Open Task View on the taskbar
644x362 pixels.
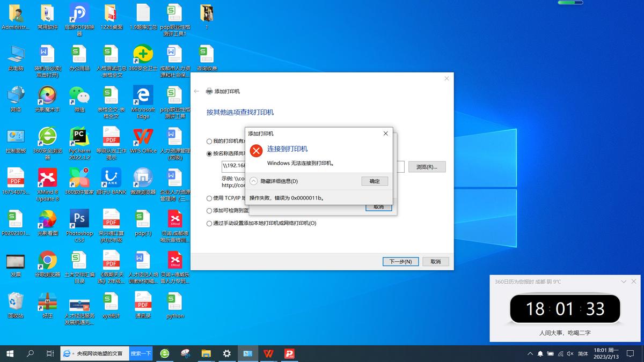tap(50, 353)
